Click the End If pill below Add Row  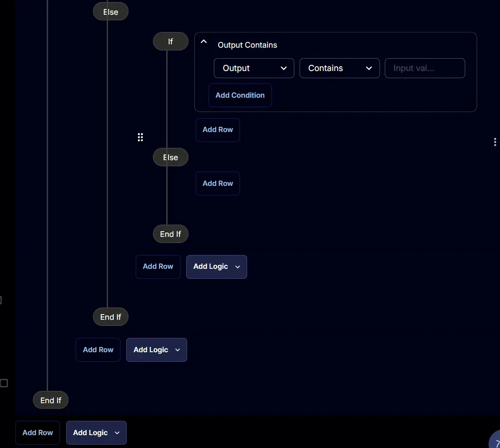pos(170,234)
